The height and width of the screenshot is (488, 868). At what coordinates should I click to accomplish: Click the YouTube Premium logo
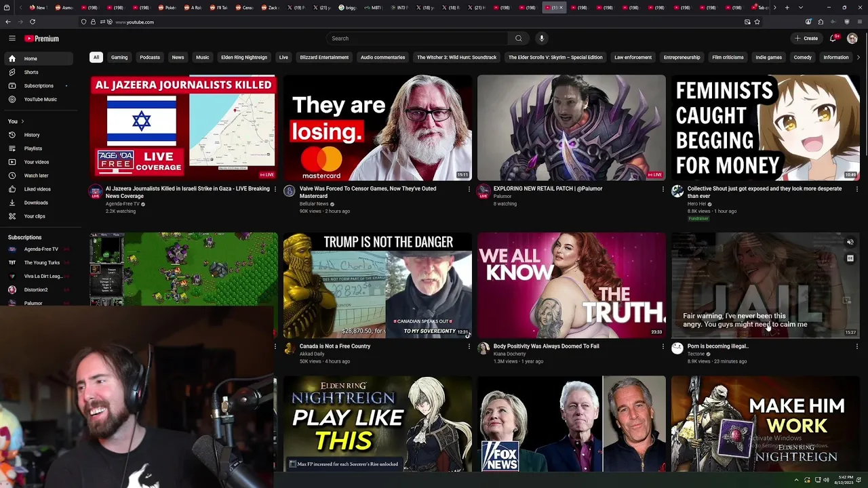click(x=41, y=39)
